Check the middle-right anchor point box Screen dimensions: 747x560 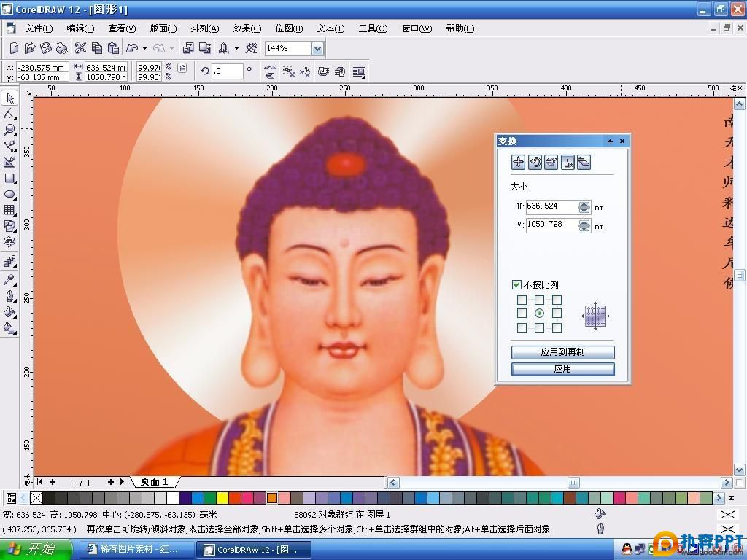(557, 314)
